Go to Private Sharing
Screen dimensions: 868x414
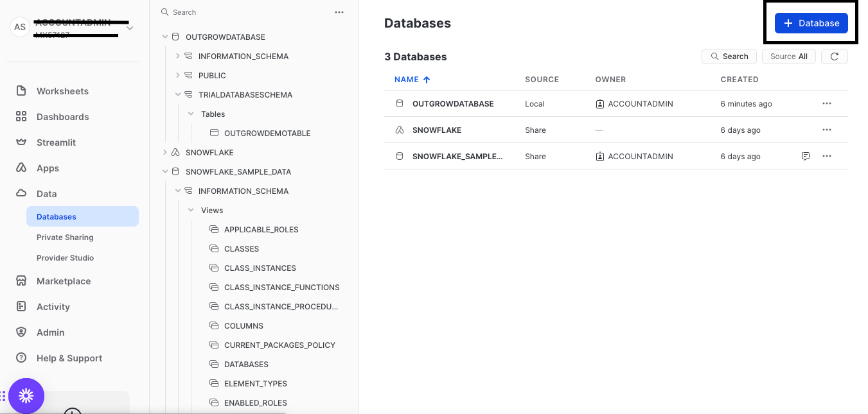tap(65, 237)
